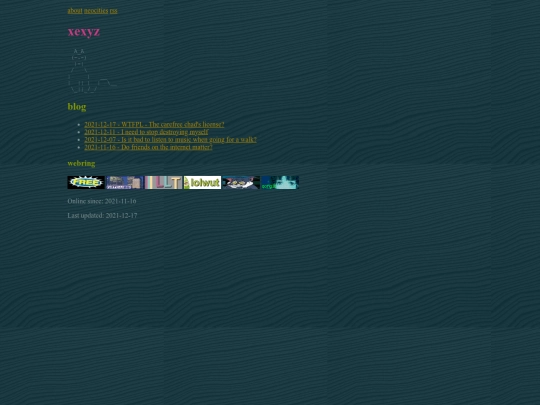Click the 'Last updated: 2021-12-17' text
Image resolution: width=540 pixels, height=405 pixels.
(x=102, y=216)
